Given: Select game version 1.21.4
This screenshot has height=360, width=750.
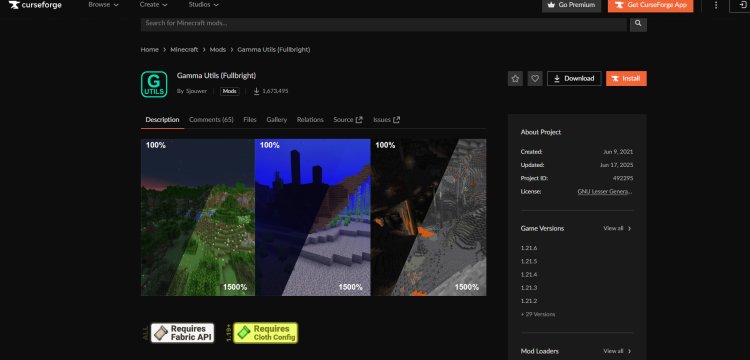Looking at the screenshot, I should point(529,275).
